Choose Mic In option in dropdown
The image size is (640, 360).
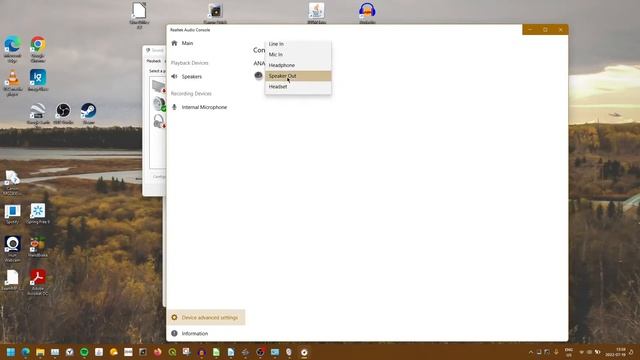[x=298, y=55]
